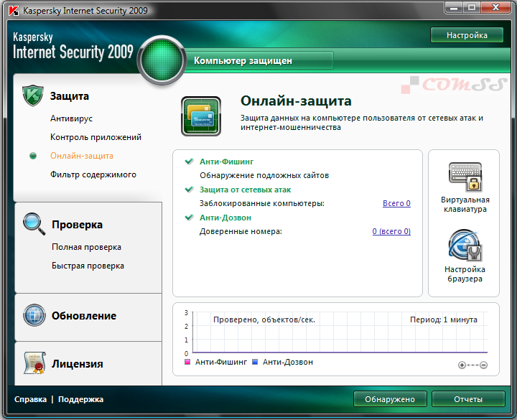
Task: Click the Всего 0 blocked computers link
Action: (396, 203)
